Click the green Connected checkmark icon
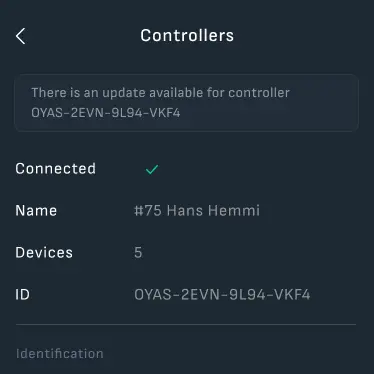The image size is (374, 374). coord(152,169)
